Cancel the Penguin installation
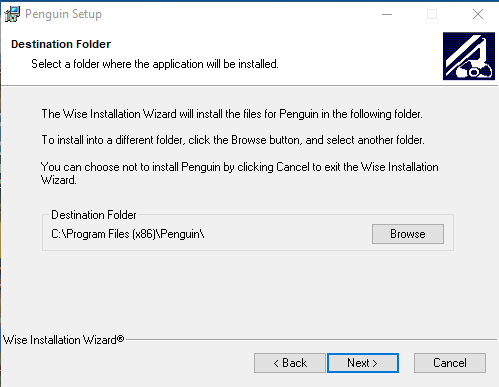 pyautogui.click(x=450, y=363)
